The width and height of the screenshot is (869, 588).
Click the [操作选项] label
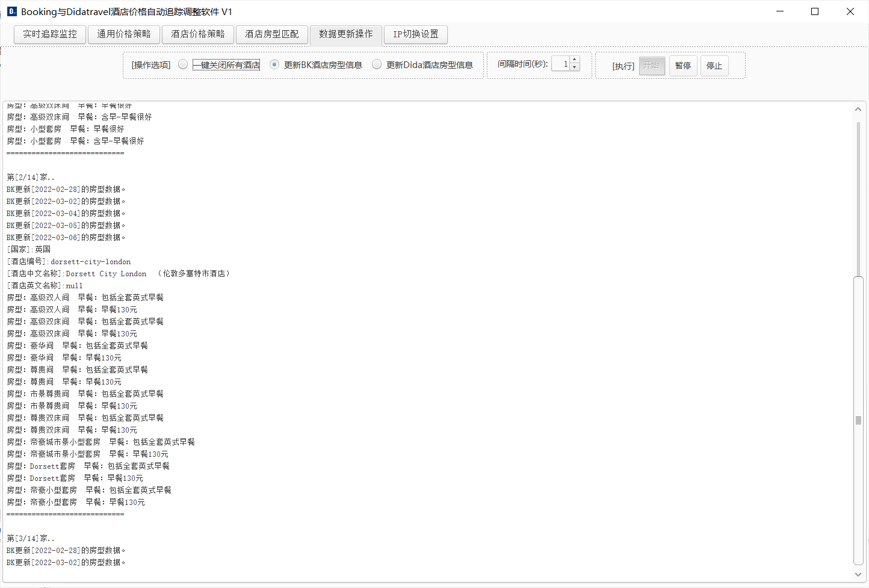click(x=151, y=65)
